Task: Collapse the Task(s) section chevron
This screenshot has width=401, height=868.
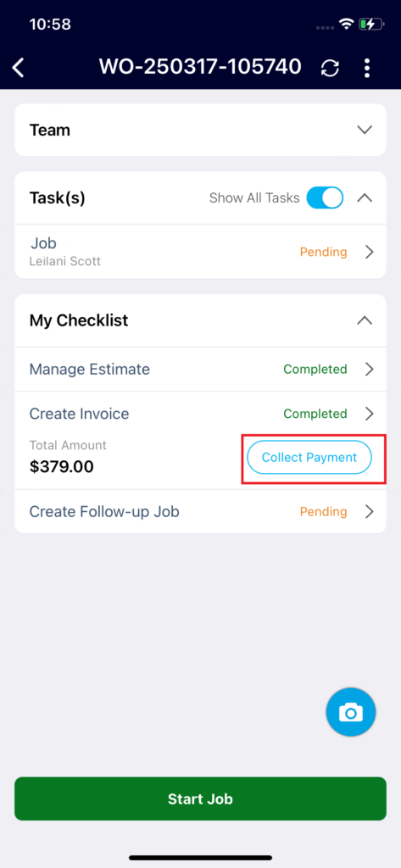Action: (364, 198)
